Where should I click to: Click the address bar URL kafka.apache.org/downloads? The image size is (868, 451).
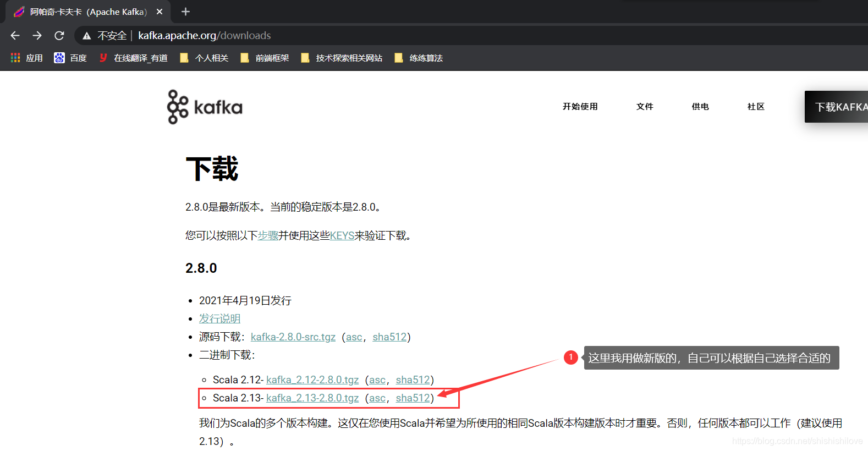pos(205,36)
